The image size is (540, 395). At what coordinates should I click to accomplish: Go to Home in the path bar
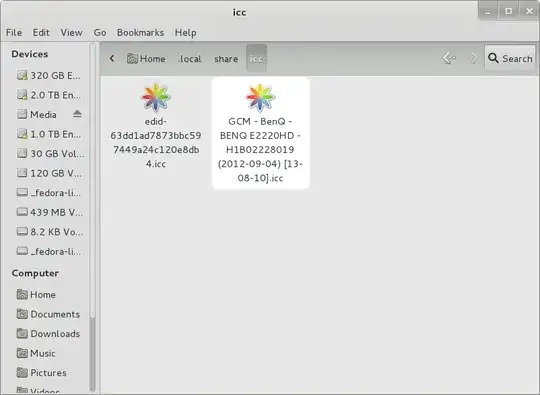click(x=146, y=59)
